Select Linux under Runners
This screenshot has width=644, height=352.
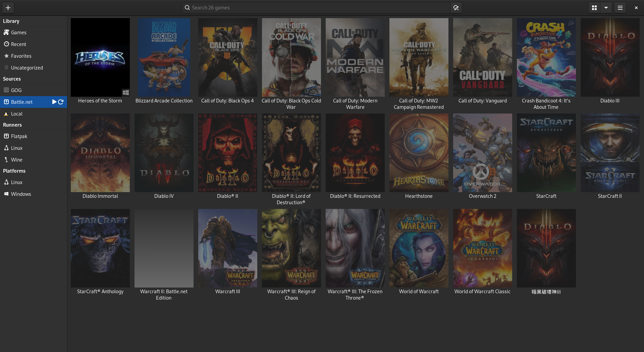point(34,148)
